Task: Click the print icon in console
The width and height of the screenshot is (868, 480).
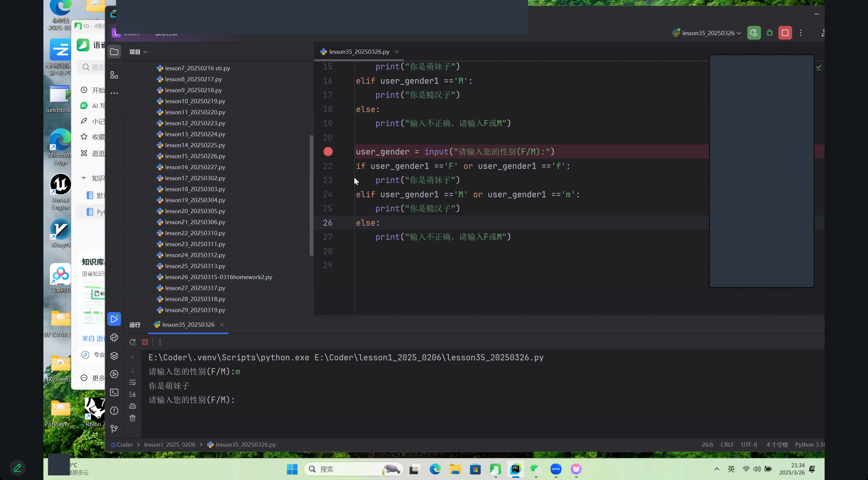Action: 132,406
